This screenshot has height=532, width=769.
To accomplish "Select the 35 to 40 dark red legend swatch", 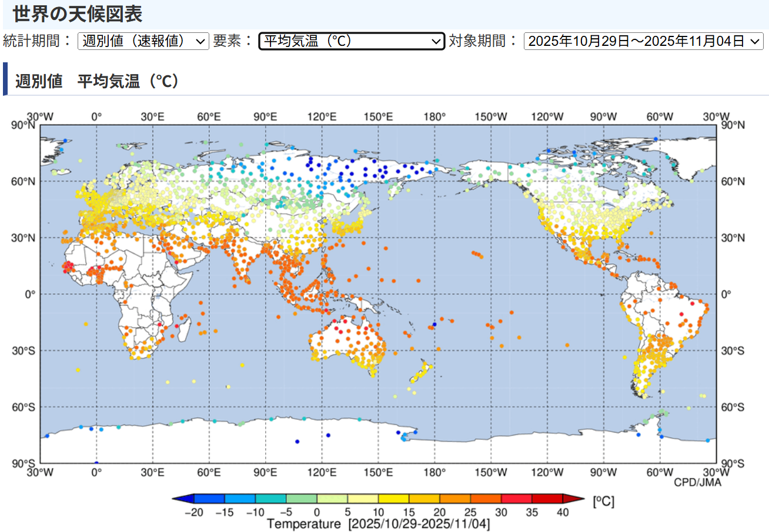I will pyautogui.click(x=548, y=499).
